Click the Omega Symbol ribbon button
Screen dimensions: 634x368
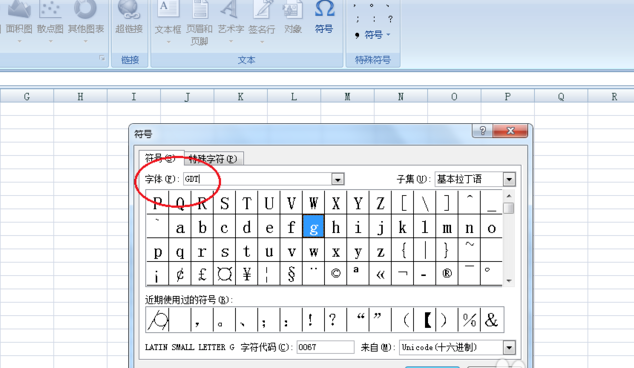pos(324,18)
